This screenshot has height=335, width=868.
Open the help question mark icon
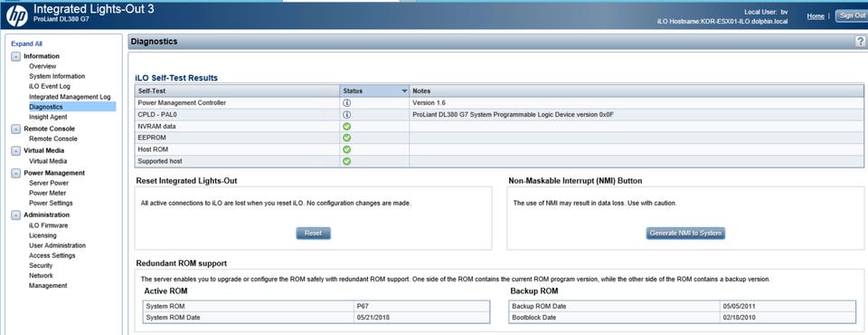[x=860, y=42]
